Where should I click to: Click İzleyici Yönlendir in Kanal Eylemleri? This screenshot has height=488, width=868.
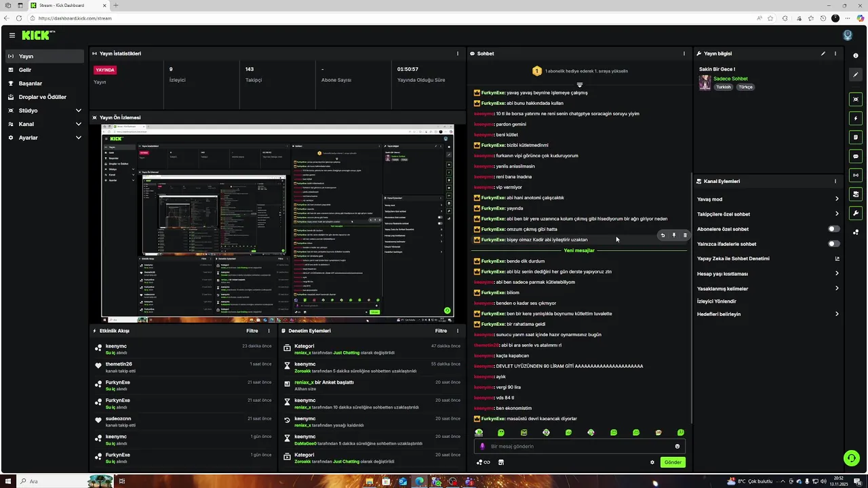point(717,301)
